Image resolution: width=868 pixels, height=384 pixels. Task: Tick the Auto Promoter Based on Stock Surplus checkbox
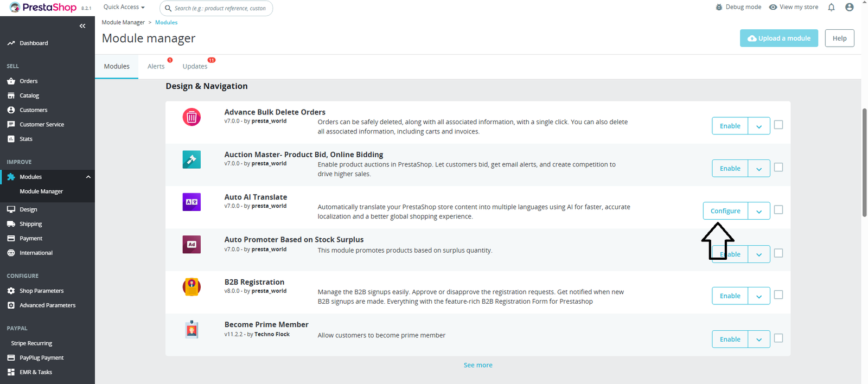click(x=778, y=253)
